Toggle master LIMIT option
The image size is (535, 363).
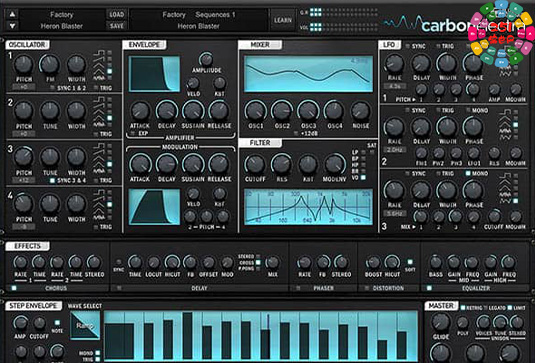pos(509,308)
